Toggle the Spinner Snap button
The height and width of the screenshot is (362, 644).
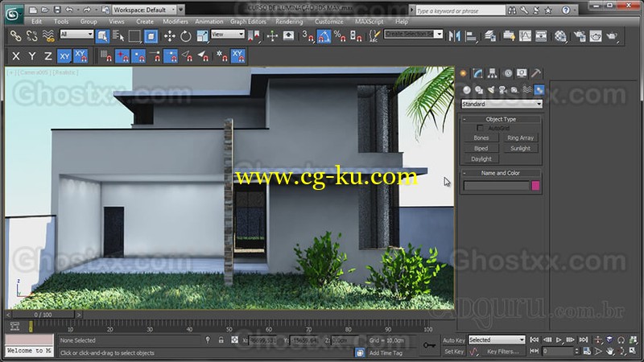(x=356, y=36)
